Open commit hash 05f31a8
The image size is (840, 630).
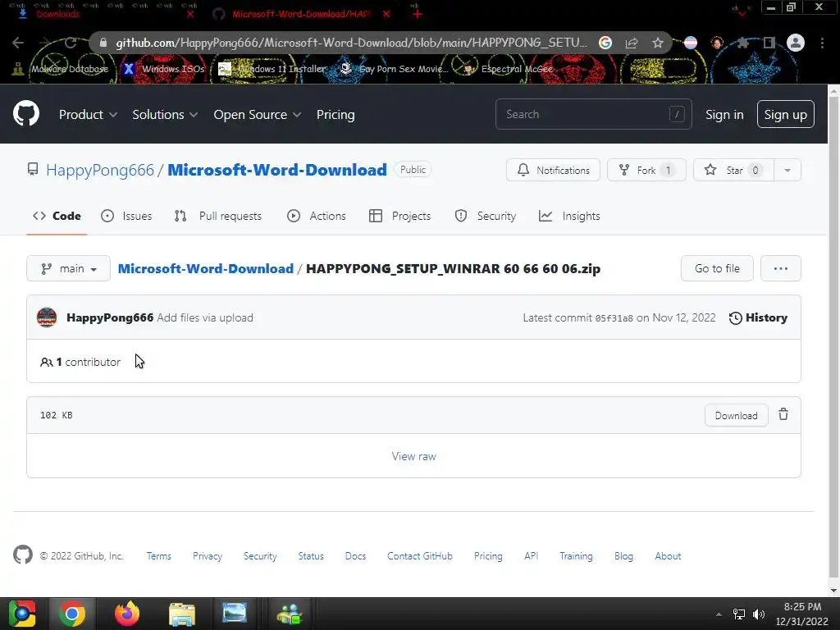point(614,318)
